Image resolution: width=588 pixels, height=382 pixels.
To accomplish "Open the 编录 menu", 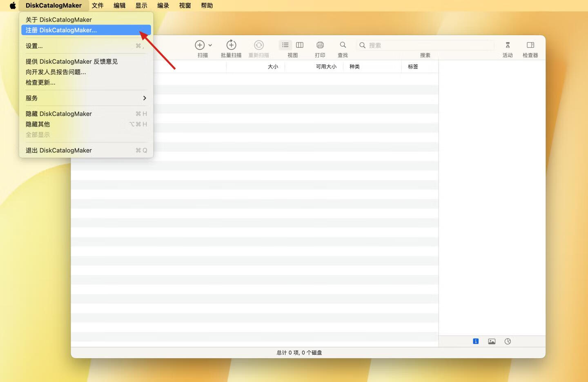I will pos(163,5).
